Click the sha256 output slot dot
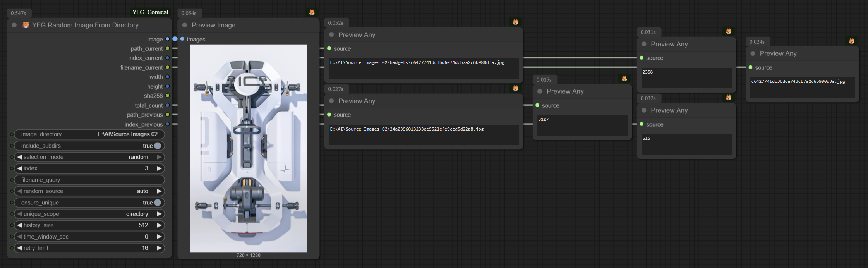 coord(168,96)
